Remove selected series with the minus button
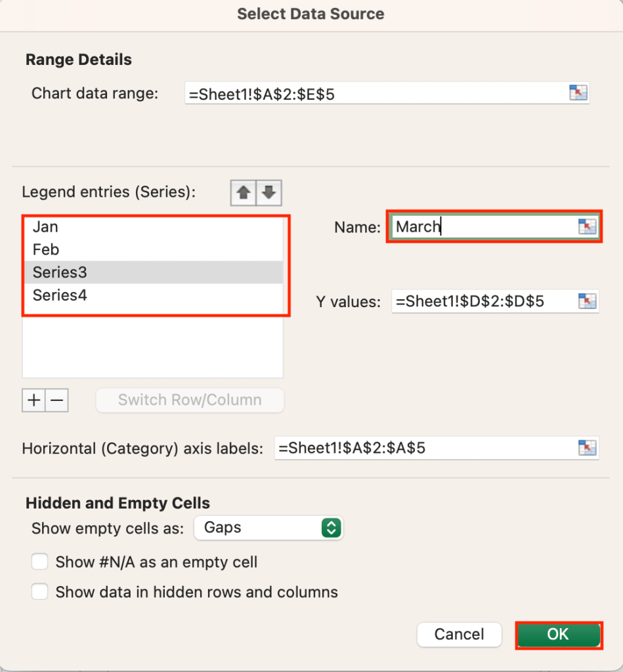The height and width of the screenshot is (672, 623). 57,400
